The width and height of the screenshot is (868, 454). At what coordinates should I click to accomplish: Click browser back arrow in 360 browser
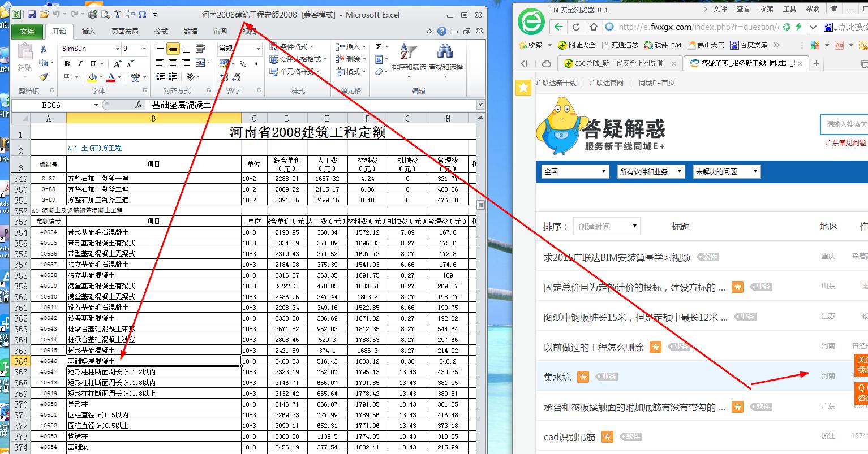558,27
